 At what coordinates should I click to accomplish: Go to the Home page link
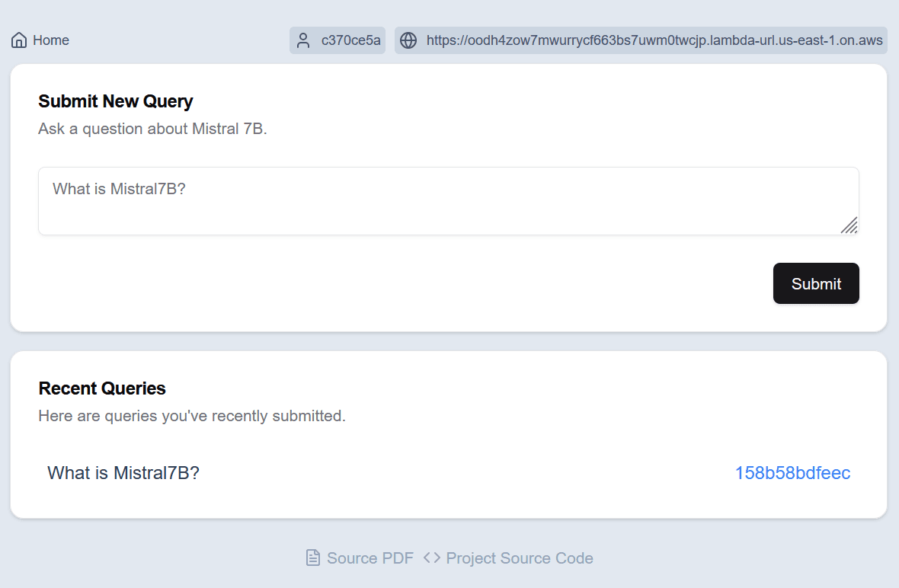[51, 40]
